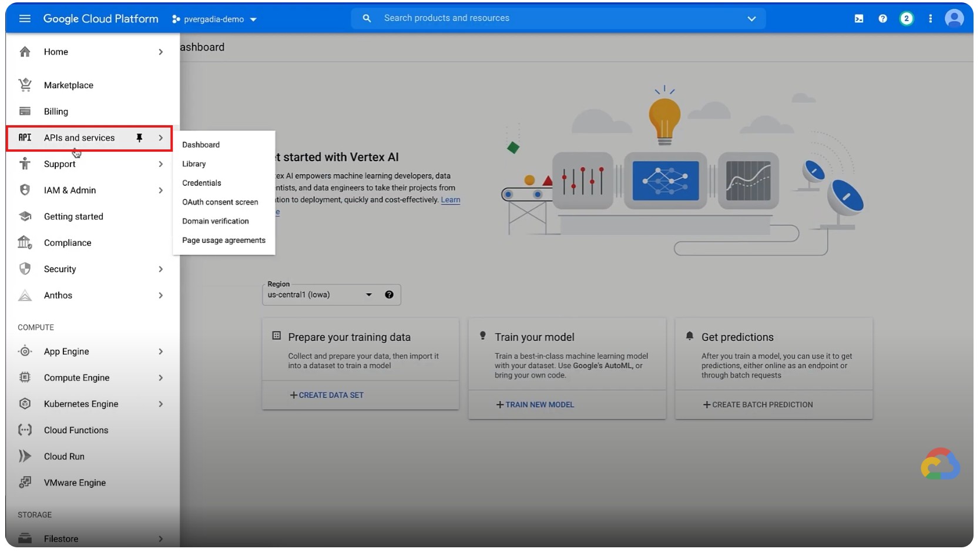Click the user account avatar
This screenshot has width=980, height=552.
954,19
